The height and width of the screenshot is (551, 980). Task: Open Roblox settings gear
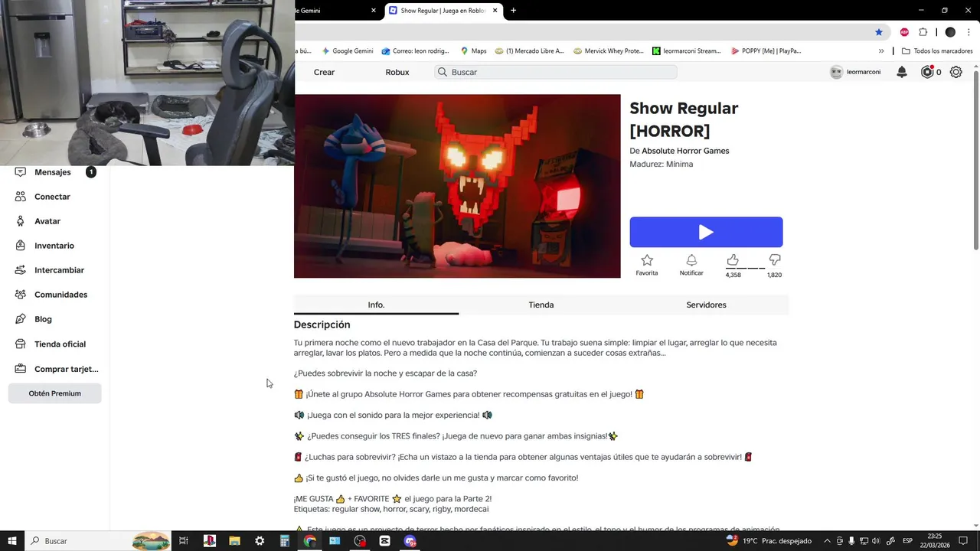click(956, 72)
